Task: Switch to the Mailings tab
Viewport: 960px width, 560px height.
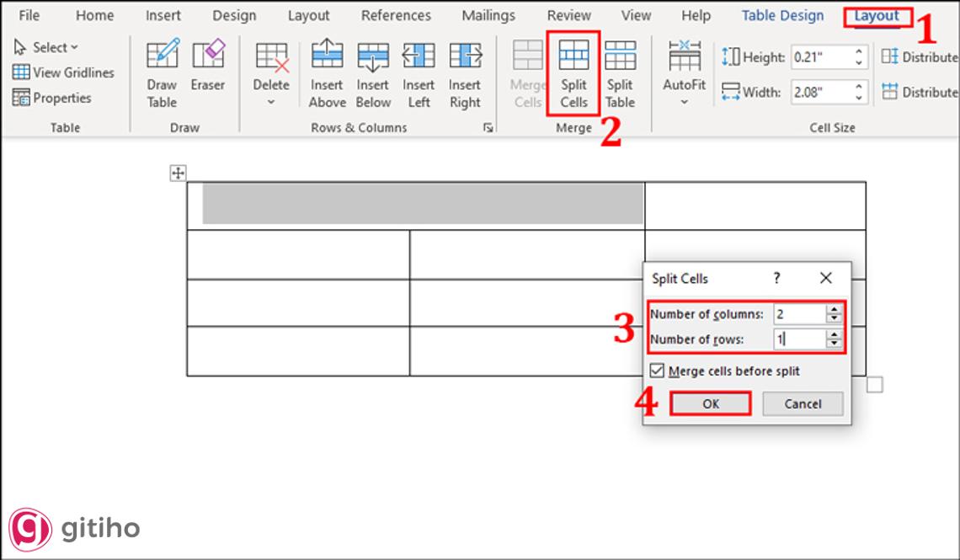Action: click(488, 15)
